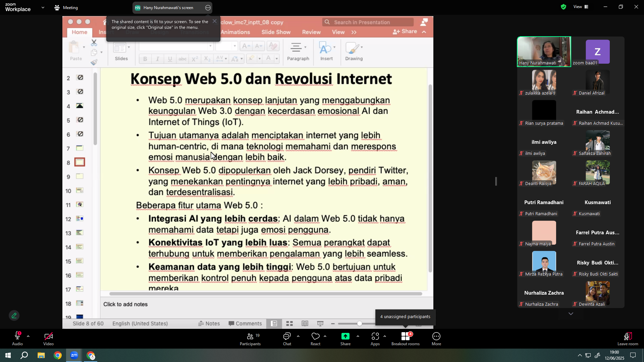The image size is (644, 362).
Task: Expand the Audio options caret
Action: pos(28,336)
